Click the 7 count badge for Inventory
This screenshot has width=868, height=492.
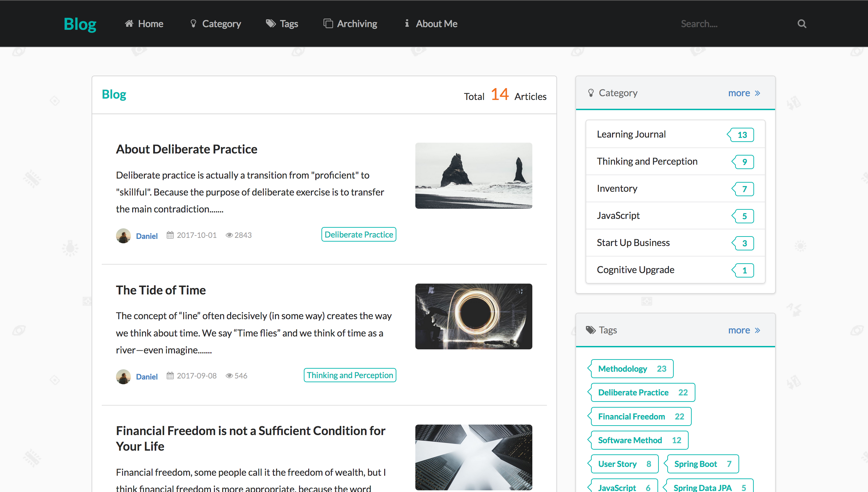(x=743, y=189)
